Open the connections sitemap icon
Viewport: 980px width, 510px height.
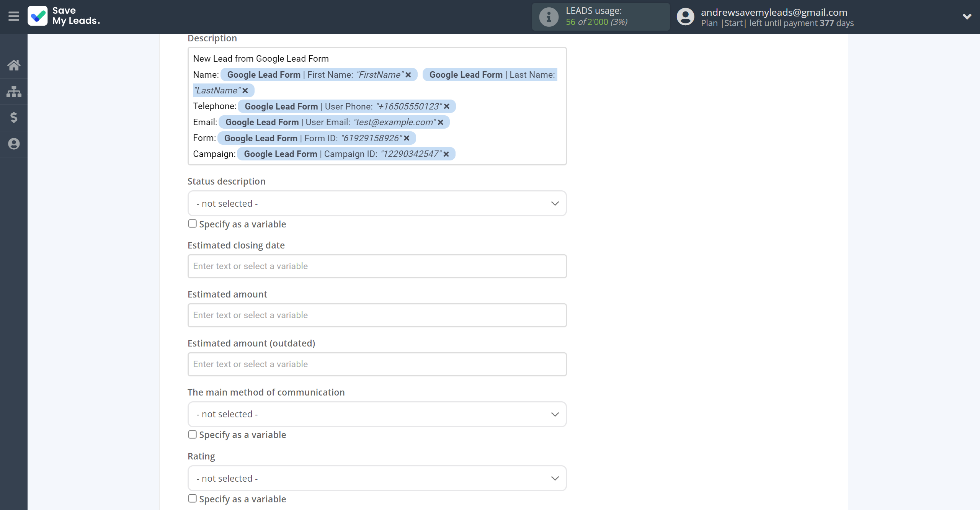(14, 91)
